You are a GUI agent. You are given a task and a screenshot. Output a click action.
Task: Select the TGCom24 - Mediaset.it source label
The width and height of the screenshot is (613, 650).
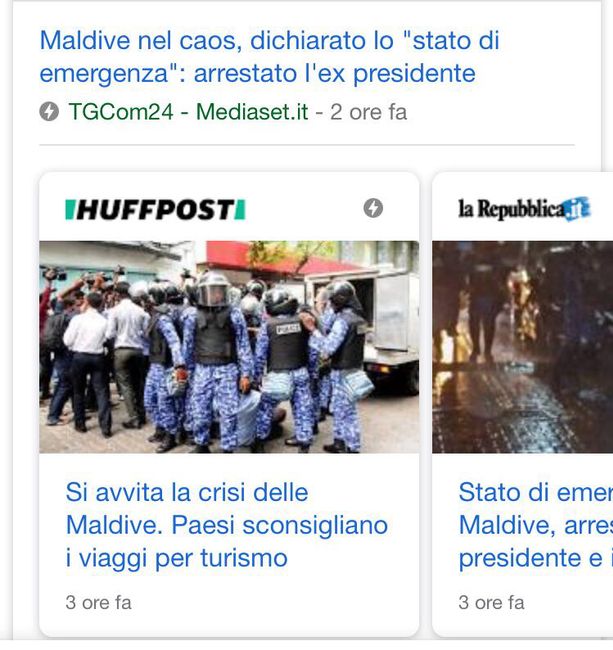(188, 112)
